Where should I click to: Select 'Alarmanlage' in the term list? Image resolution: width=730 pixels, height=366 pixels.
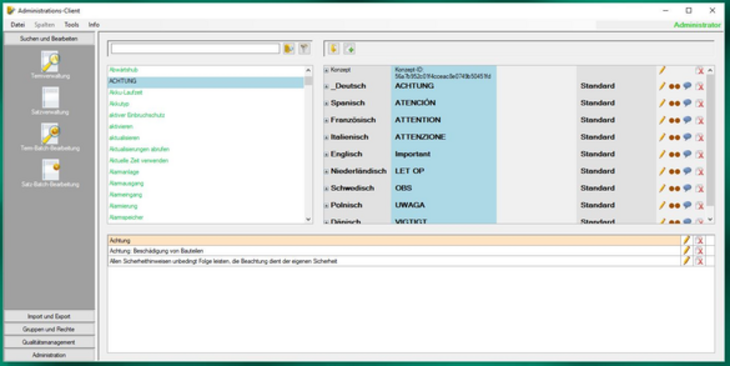click(x=124, y=172)
